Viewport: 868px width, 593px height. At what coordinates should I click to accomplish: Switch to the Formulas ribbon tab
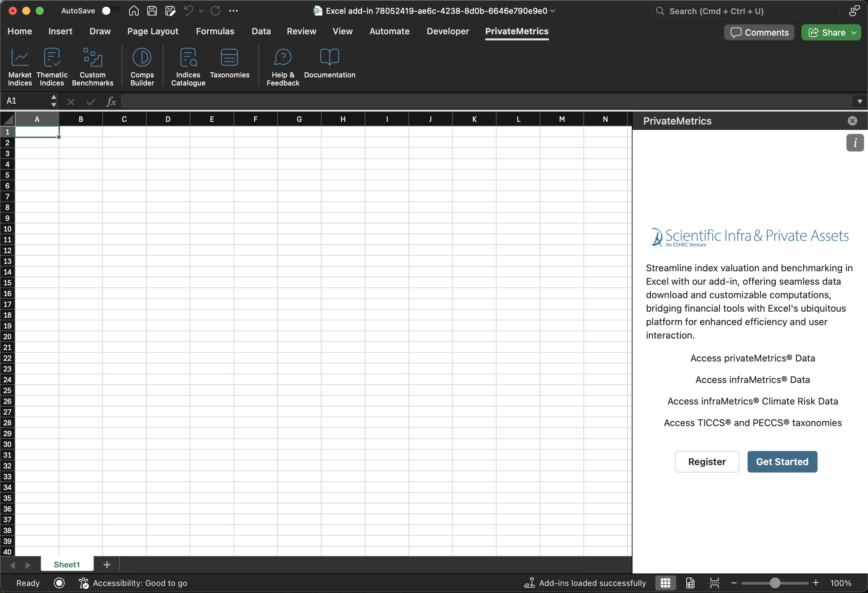[215, 31]
